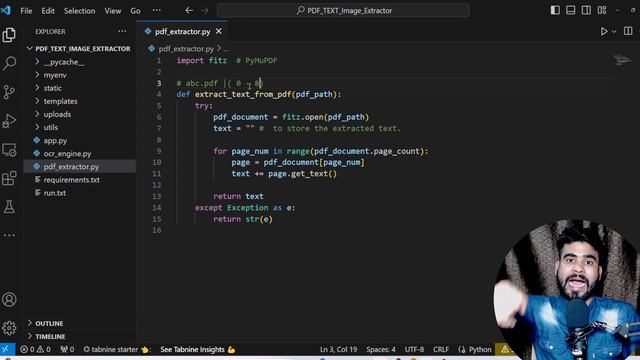Open the Explorer view in activity bar

click(x=9, y=35)
